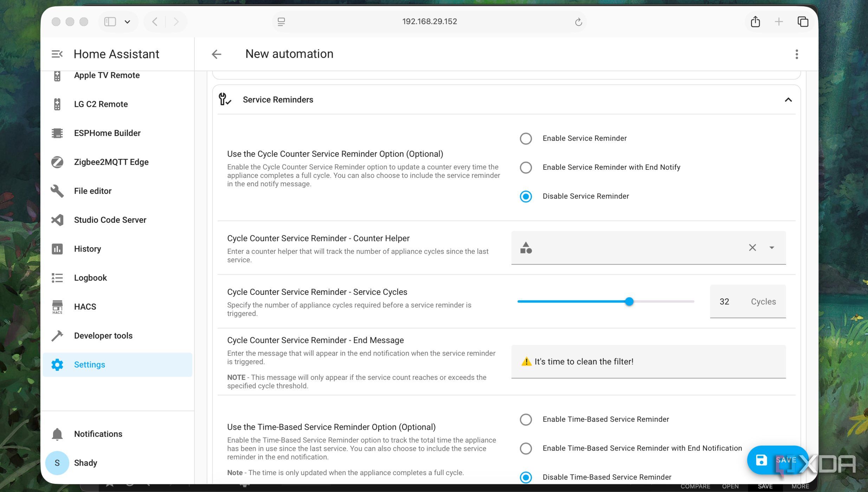Click the Logbook list icon
This screenshot has width=868, height=492.
[x=57, y=278]
